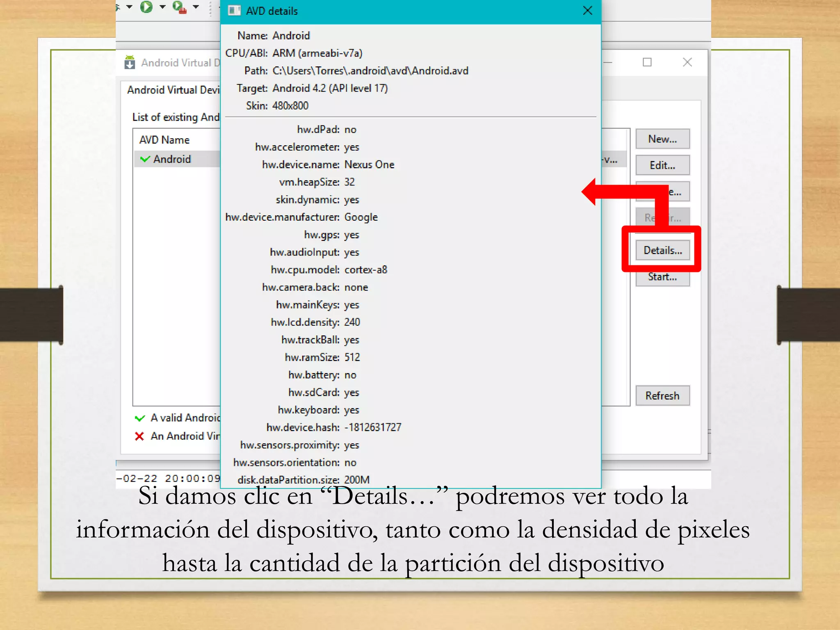Image resolution: width=840 pixels, height=630 pixels.
Task: Click the Start... button
Action: (x=662, y=278)
